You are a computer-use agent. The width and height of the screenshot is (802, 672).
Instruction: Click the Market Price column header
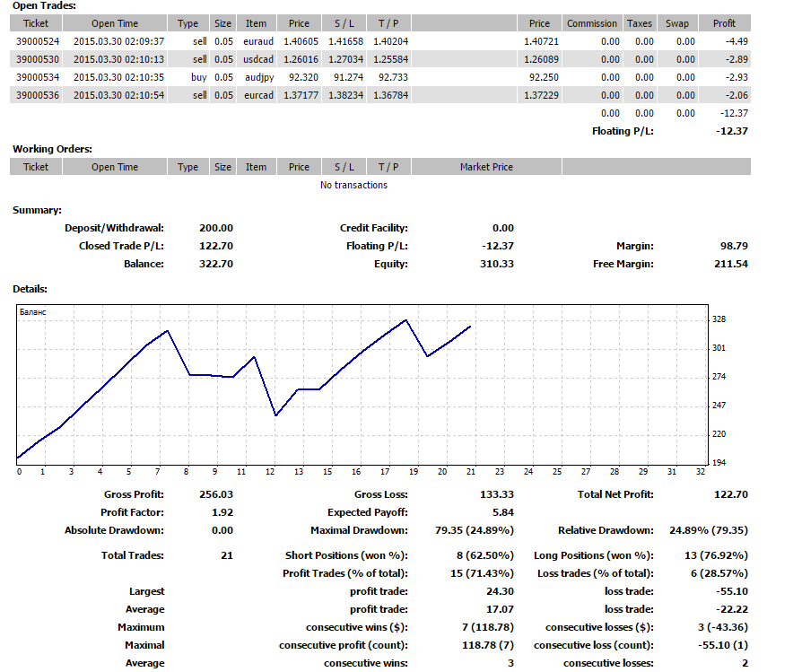tap(486, 167)
